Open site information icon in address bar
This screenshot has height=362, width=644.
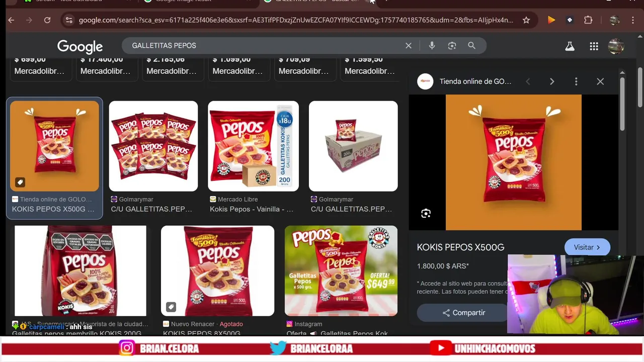69,20
